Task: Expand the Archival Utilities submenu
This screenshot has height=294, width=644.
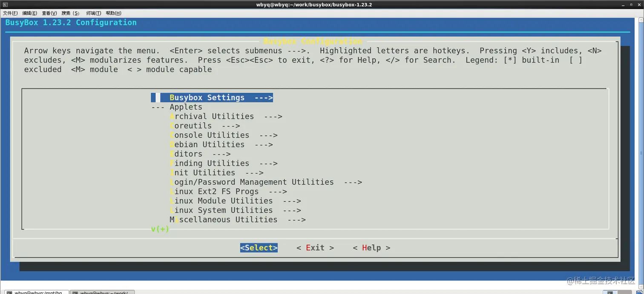Action: [x=226, y=117]
